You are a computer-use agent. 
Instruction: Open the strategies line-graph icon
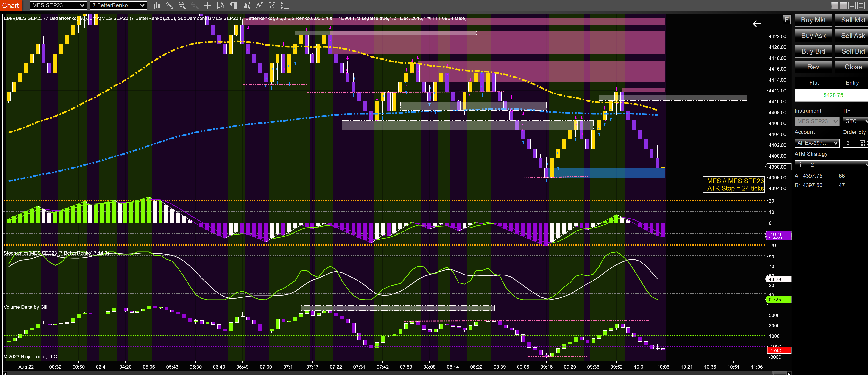click(x=259, y=6)
